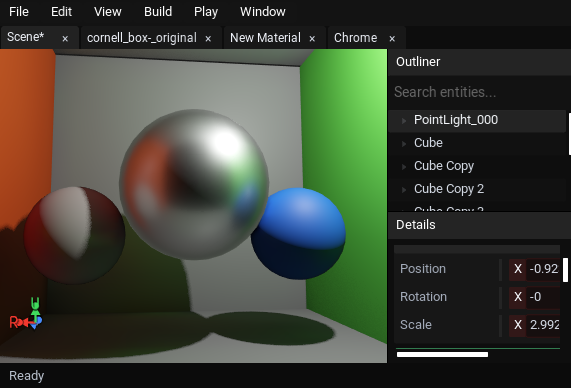Close the Scene* tab
Image resolution: width=571 pixels, height=388 pixels.
pos(65,39)
